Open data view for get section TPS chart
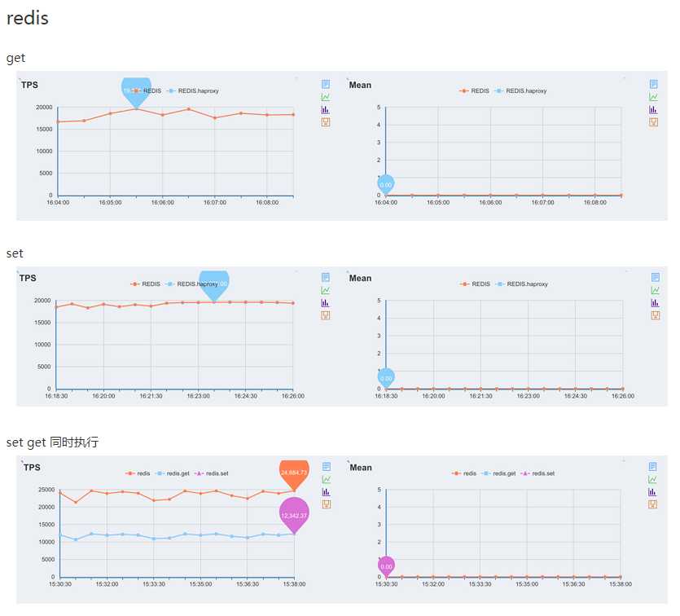Viewport: 680px width, 616px height. [326, 84]
